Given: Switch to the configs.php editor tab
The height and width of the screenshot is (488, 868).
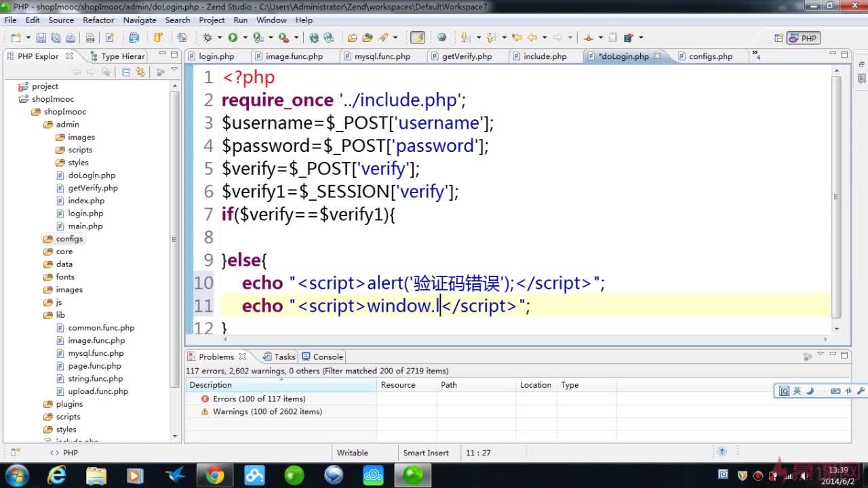Looking at the screenshot, I should (710, 56).
